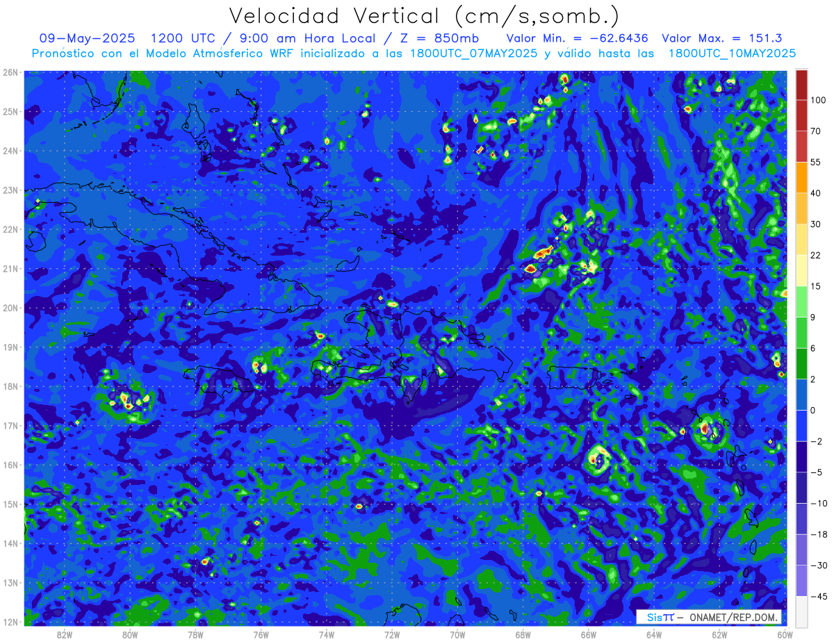Click the blue band between -2 and 0

[801, 425]
